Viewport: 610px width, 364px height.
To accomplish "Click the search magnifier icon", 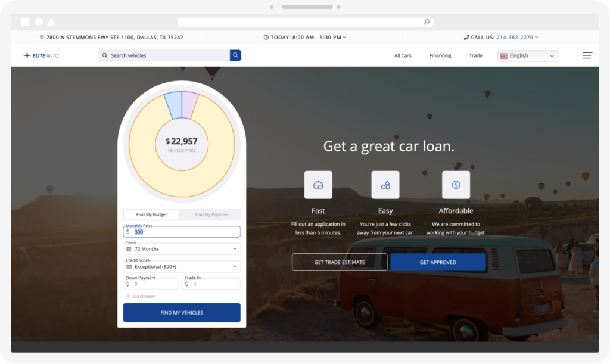I will (x=235, y=55).
